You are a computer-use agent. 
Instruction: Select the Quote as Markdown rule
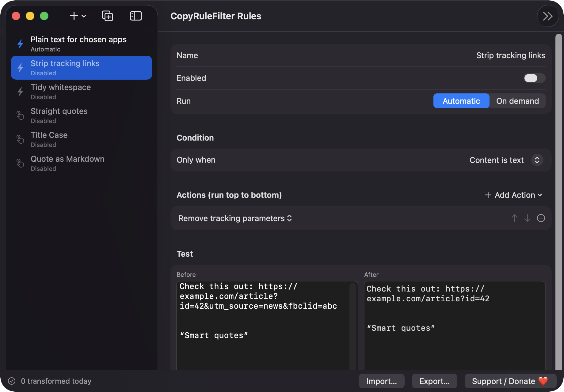(x=82, y=163)
